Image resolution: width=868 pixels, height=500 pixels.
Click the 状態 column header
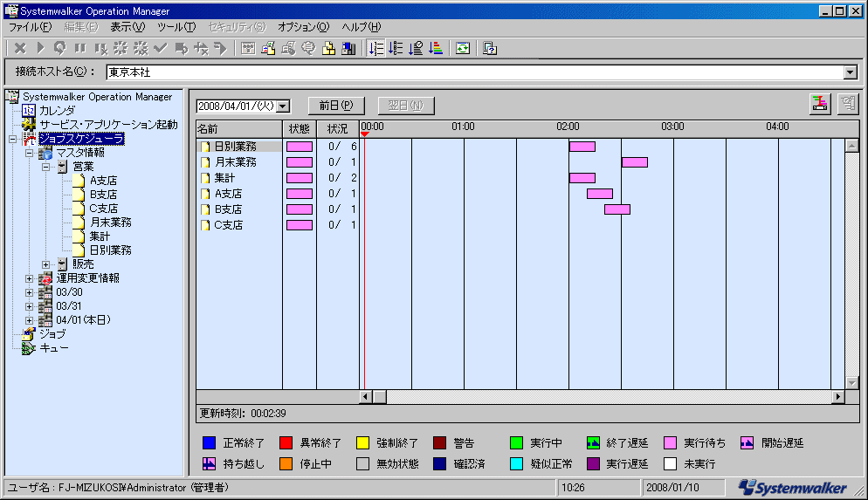point(300,129)
